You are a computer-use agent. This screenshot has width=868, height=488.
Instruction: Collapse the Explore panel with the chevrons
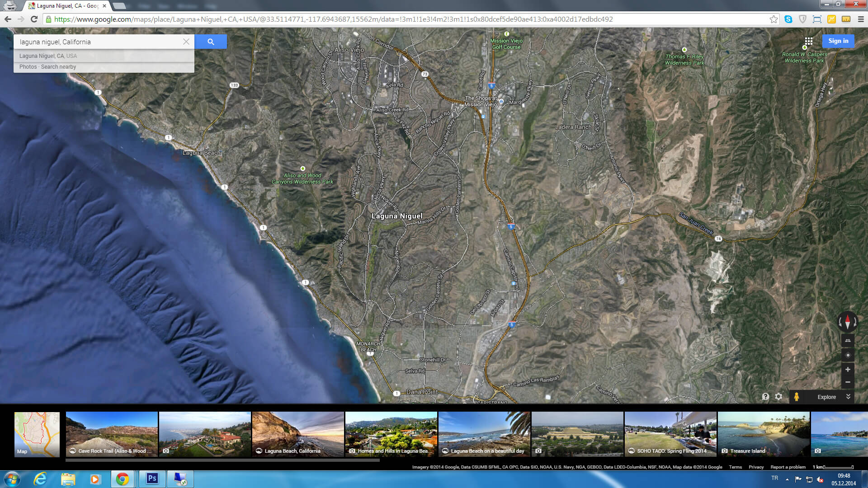pyautogui.click(x=848, y=397)
